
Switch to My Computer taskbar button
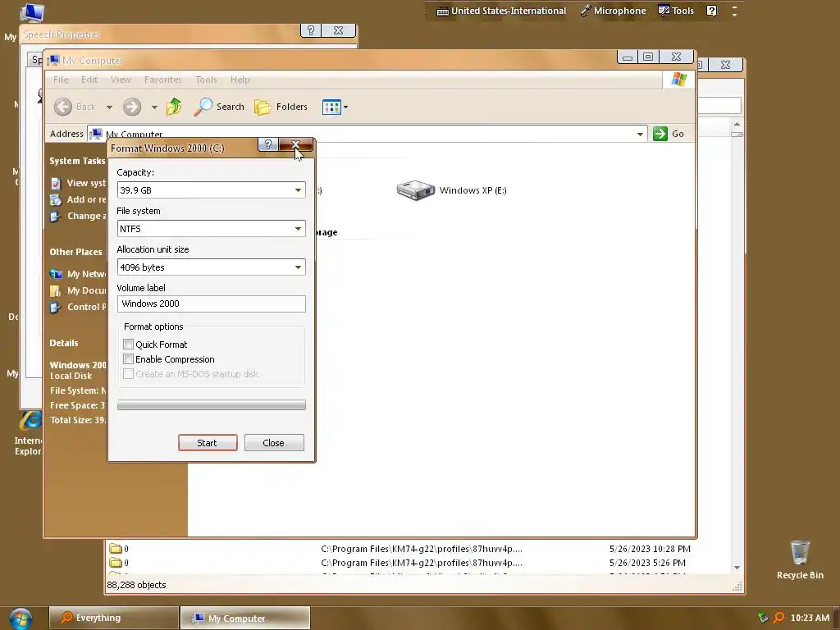(244, 619)
